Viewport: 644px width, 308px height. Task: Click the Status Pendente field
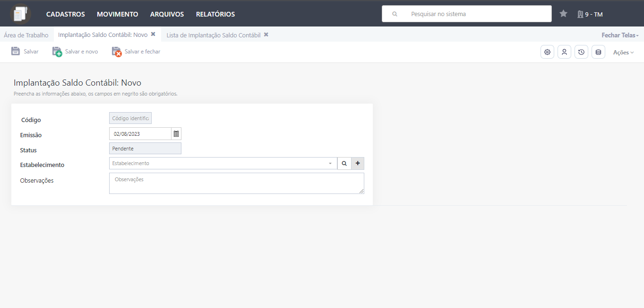click(x=145, y=149)
